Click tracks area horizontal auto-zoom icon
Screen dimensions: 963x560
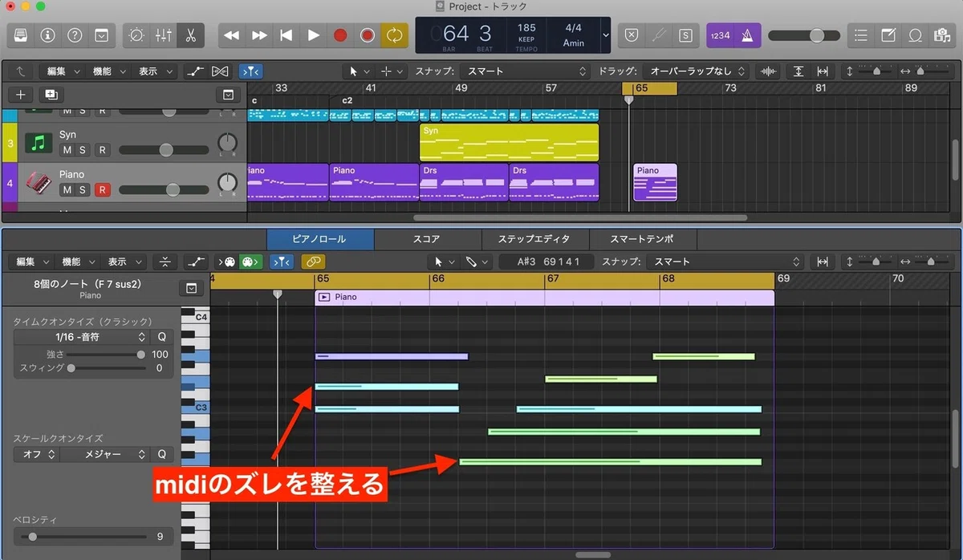coord(823,71)
